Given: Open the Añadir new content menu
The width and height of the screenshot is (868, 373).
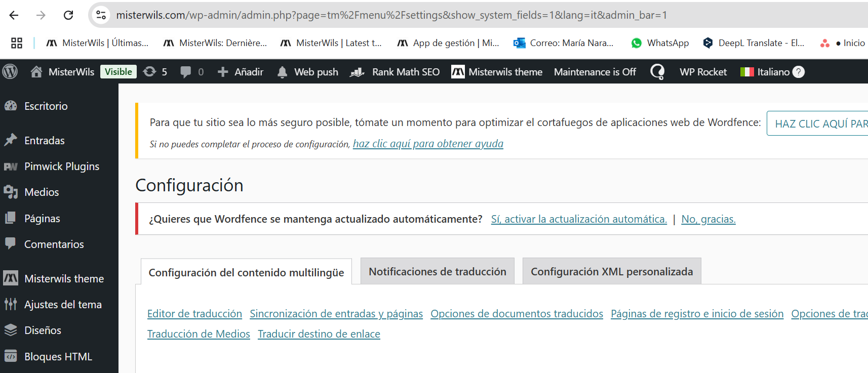Looking at the screenshot, I should [241, 72].
